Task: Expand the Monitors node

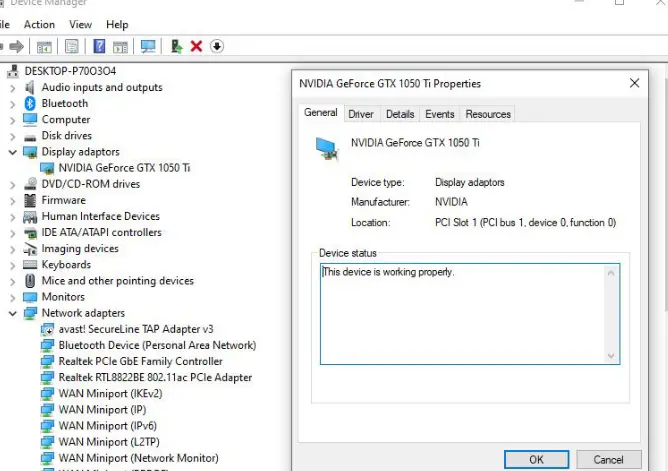Action: point(12,297)
